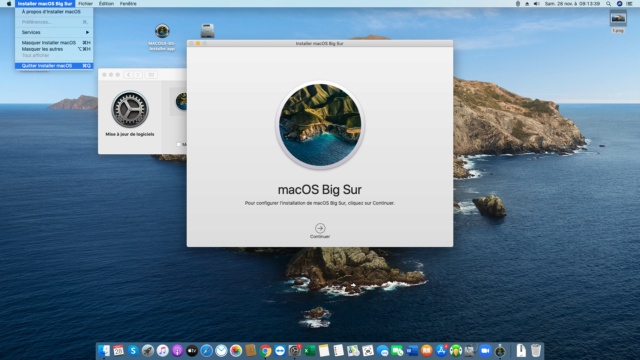Screen dimensions: 640x360
Task: Open Trash from the Dock
Action: (536, 351)
